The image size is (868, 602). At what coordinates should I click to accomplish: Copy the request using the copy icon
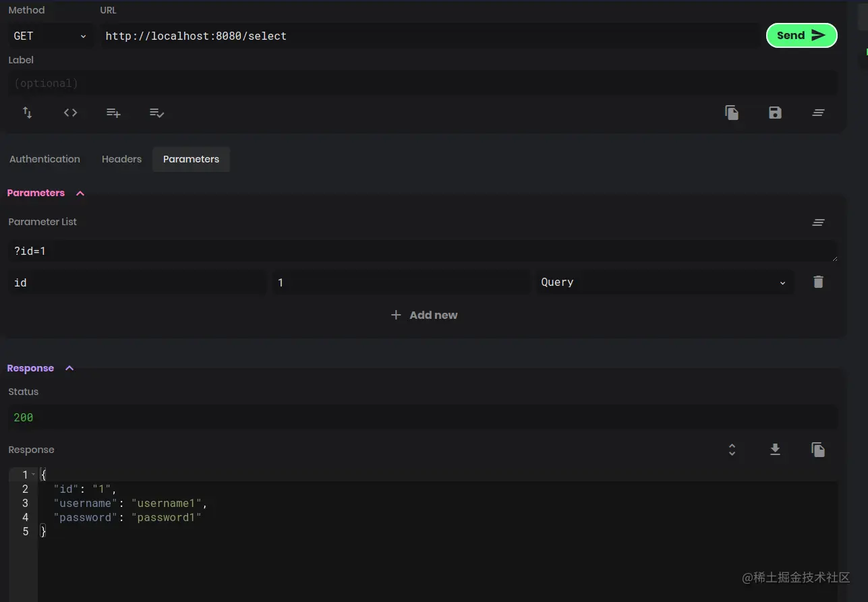click(x=732, y=113)
